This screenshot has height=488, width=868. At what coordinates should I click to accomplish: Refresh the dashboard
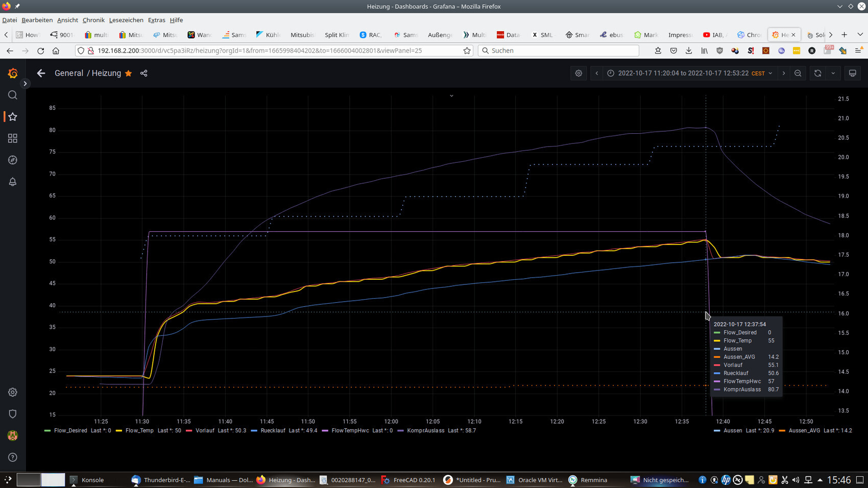817,74
